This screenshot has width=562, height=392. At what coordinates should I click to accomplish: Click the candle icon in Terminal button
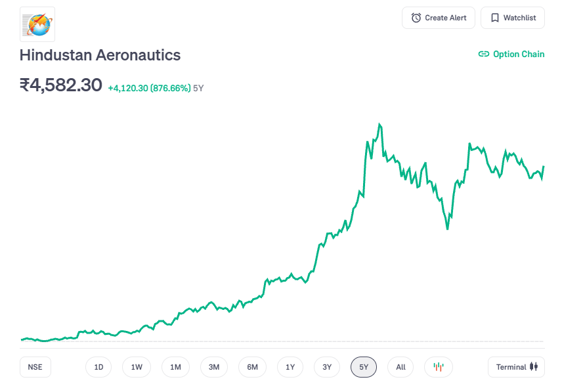[x=534, y=367]
